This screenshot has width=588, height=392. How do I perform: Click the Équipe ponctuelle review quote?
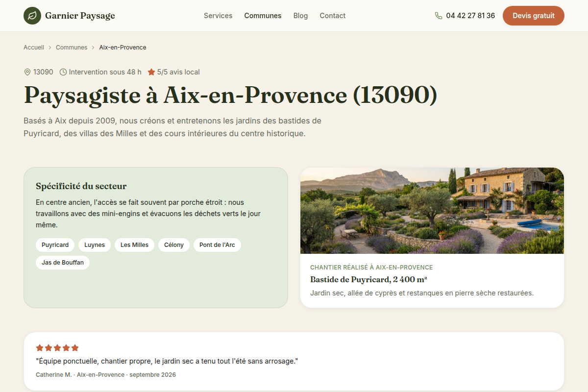click(x=167, y=361)
